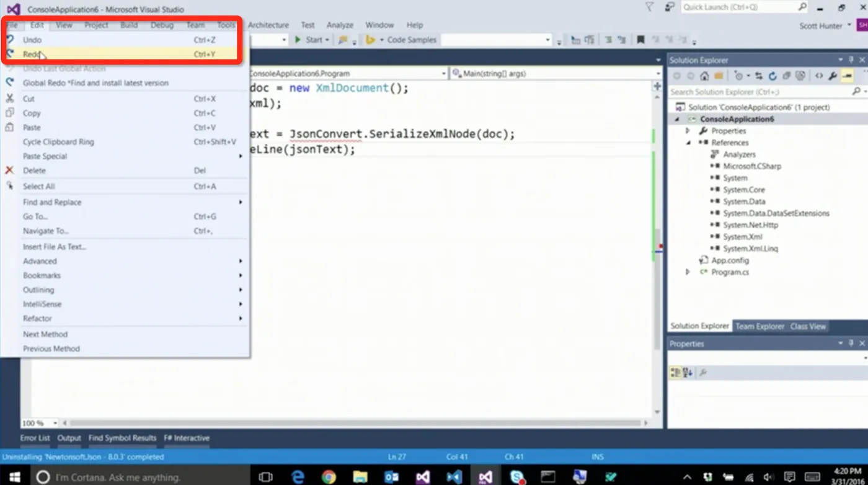This screenshot has width=868, height=485.
Task: Click the bookmark icon in the toolbar
Action: [640, 40]
